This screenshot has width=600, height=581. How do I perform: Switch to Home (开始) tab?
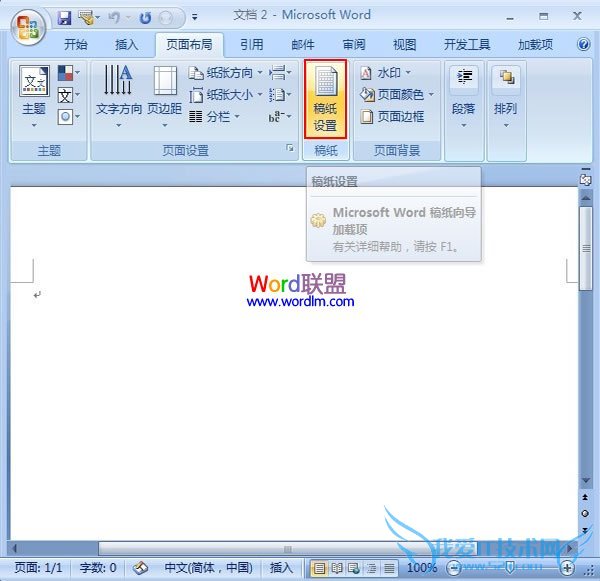[76, 44]
